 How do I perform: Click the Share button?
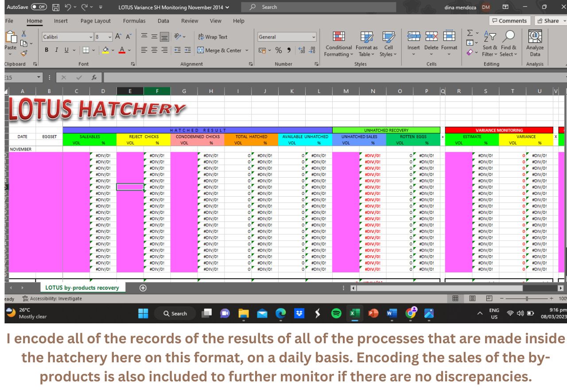coord(551,21)
